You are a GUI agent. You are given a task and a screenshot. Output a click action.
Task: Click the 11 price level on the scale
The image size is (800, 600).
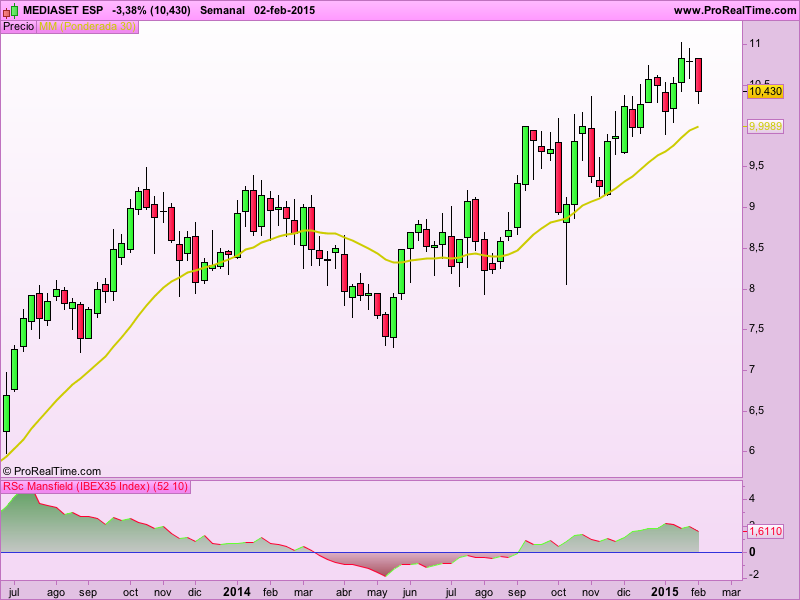[x=755, y=43]
